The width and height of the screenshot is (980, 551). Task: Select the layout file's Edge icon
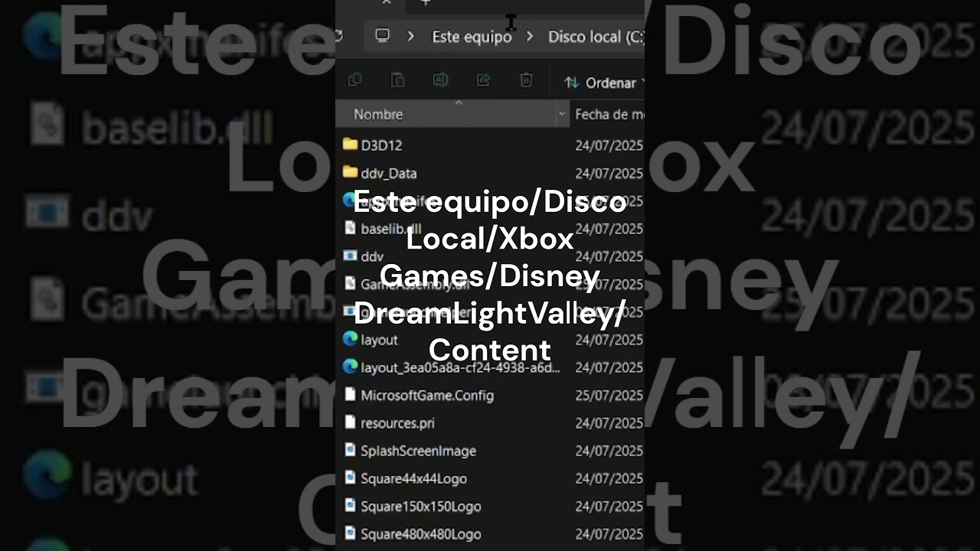coord(350,338)
